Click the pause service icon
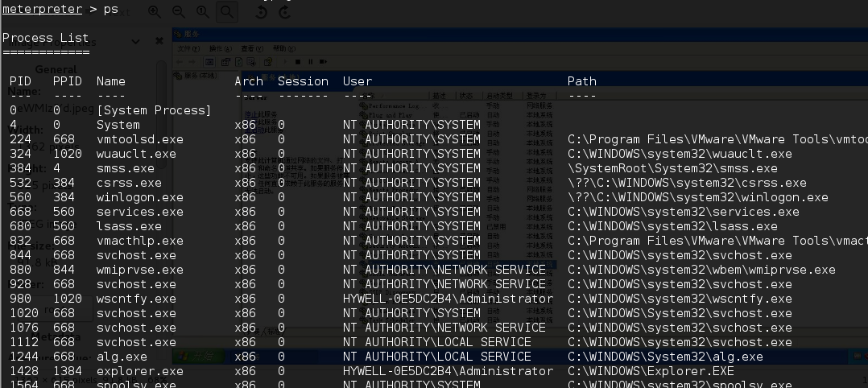 311,61
